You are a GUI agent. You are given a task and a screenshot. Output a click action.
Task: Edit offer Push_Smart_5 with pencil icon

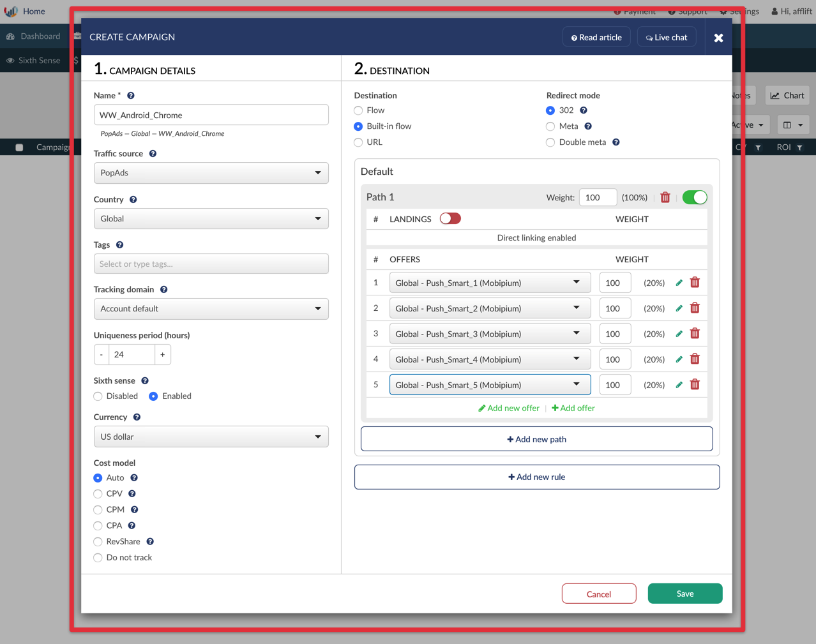pyautogui.click(x=679, y=385)
